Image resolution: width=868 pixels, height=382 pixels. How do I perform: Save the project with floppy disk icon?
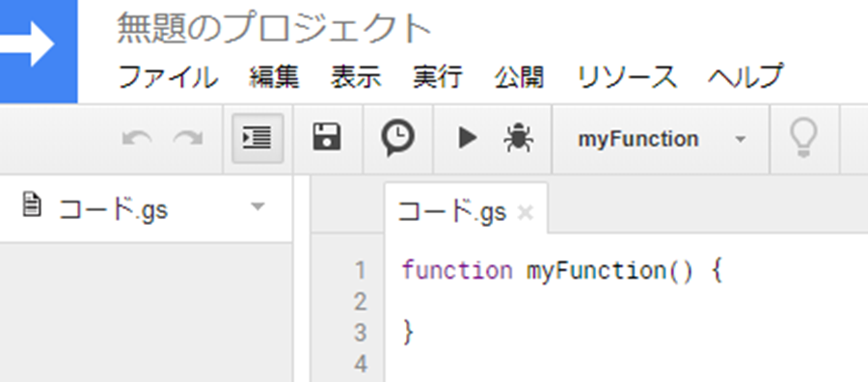pos(327,137)
